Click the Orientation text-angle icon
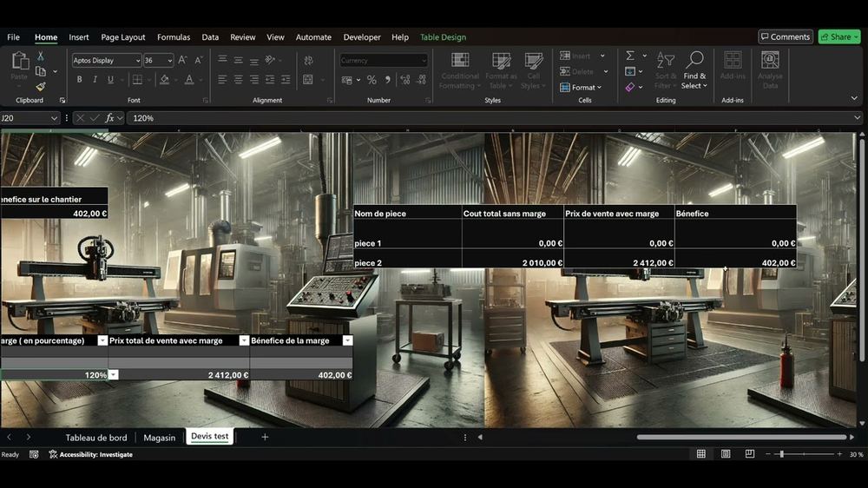Viewport: 868px width, 488px height. [270, 60]
